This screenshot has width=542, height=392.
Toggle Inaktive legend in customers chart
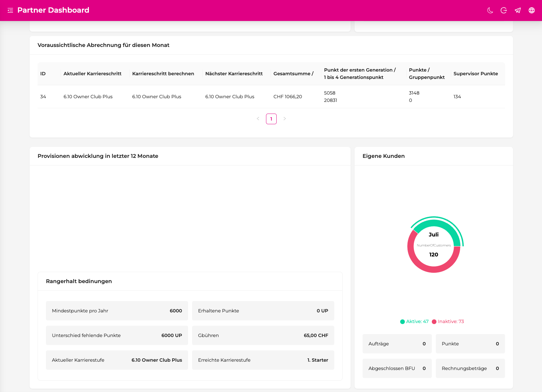pyautogui.click(x=448, y=322)
